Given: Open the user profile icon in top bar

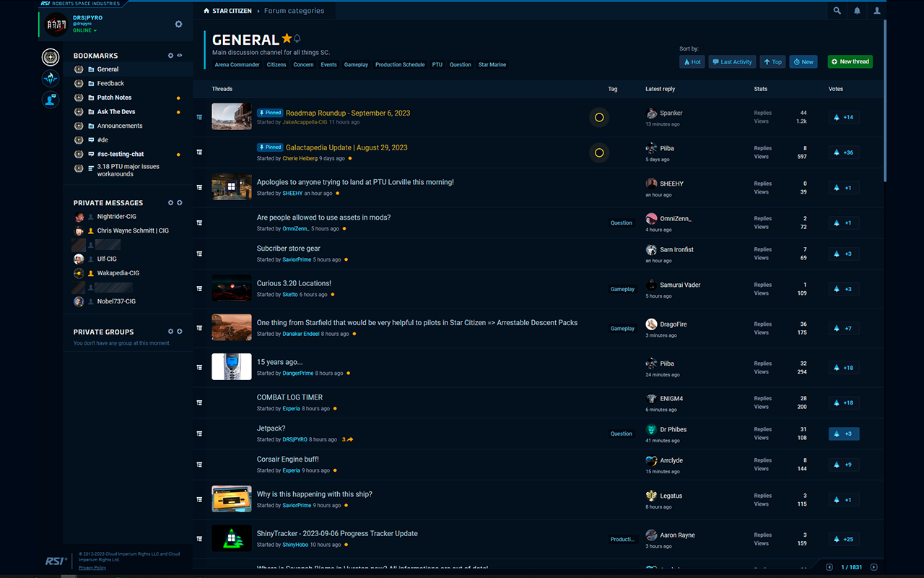Looking at the screenshot, I should (x=877, y=11).
